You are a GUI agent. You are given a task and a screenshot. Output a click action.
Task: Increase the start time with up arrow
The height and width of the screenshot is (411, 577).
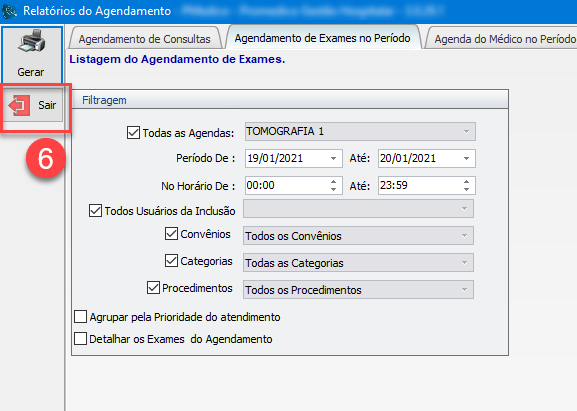coord(333,182)
